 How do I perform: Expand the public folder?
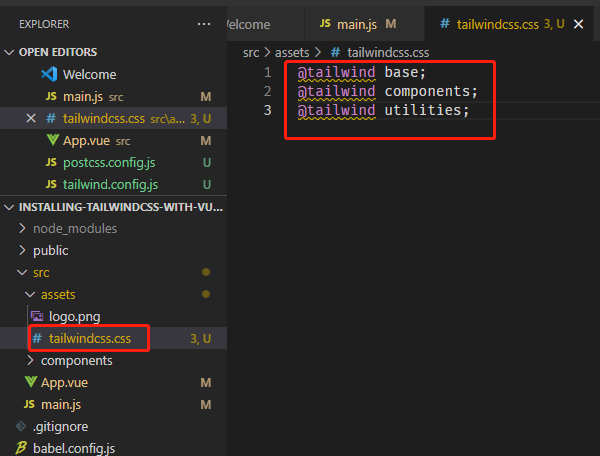click(23, 251)
